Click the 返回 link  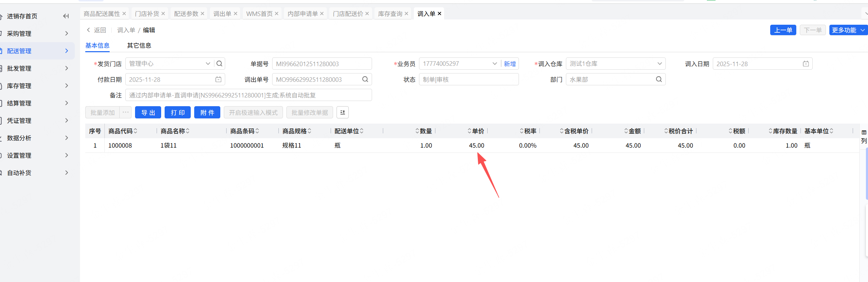tap(100, 30)
